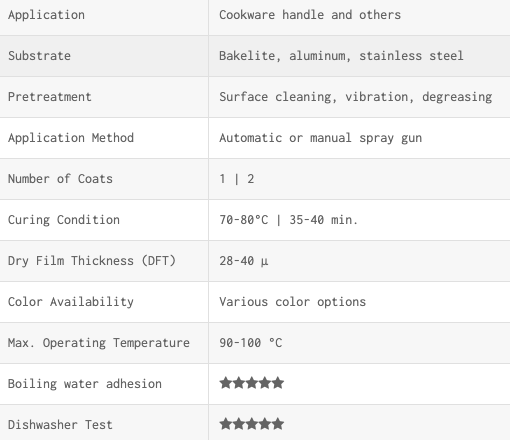This screenshot has width=510, height=440.
Task: Click the Dishwasher Test star rating
Action: coord(252,424)
